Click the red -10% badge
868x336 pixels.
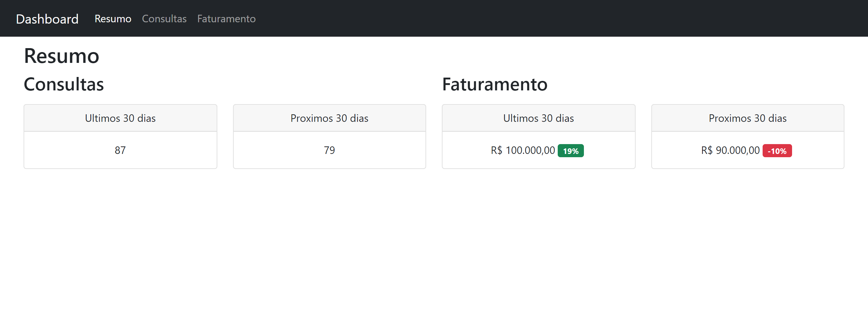click(x=777, y=151)
